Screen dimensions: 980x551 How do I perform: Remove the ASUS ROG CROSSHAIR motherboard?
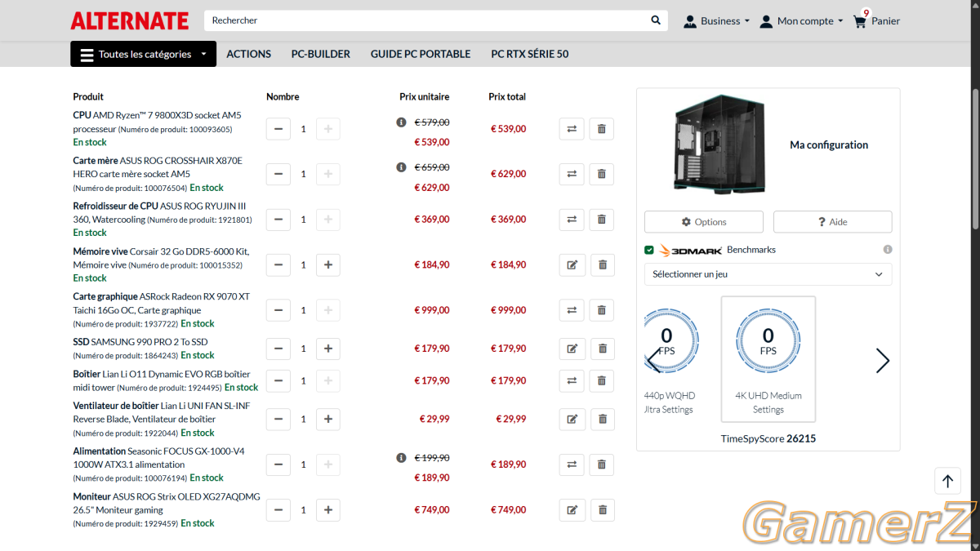(602, 174)
